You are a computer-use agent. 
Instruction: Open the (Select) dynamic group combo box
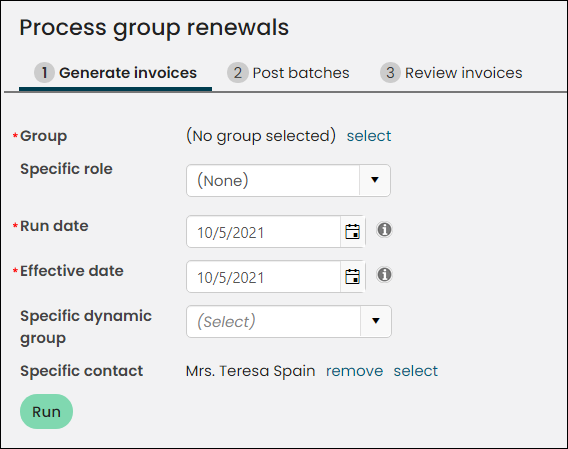(x=289, y=321)
